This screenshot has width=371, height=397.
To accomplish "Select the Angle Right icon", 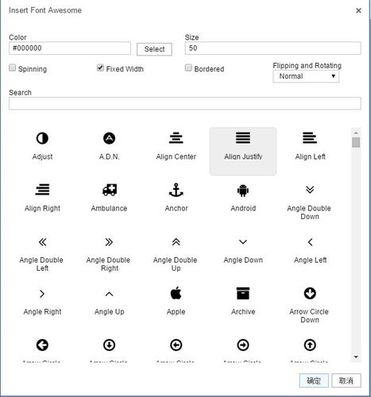I will (x=42, y=294).
